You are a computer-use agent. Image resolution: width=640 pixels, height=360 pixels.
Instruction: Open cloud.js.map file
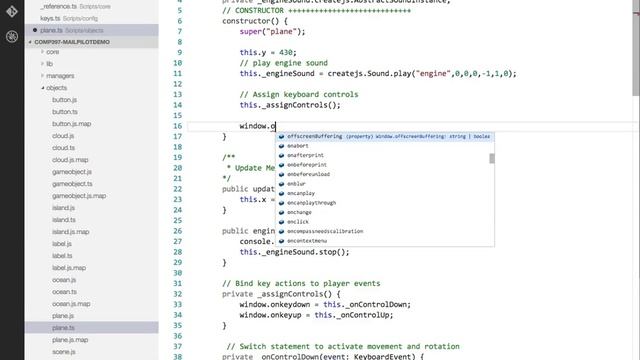70,160
